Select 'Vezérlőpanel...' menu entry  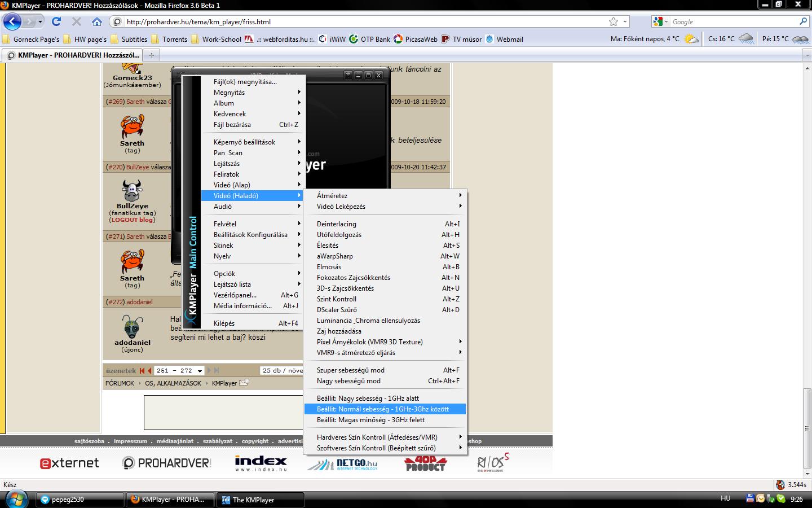point(254,295)
